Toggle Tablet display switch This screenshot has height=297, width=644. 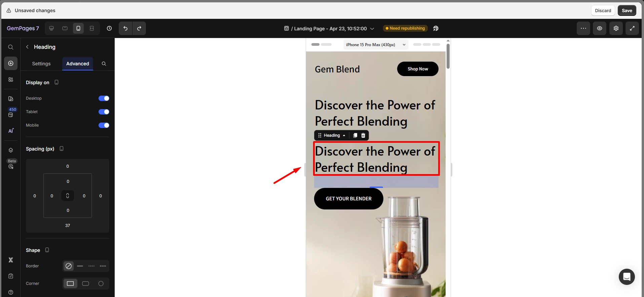104,112
